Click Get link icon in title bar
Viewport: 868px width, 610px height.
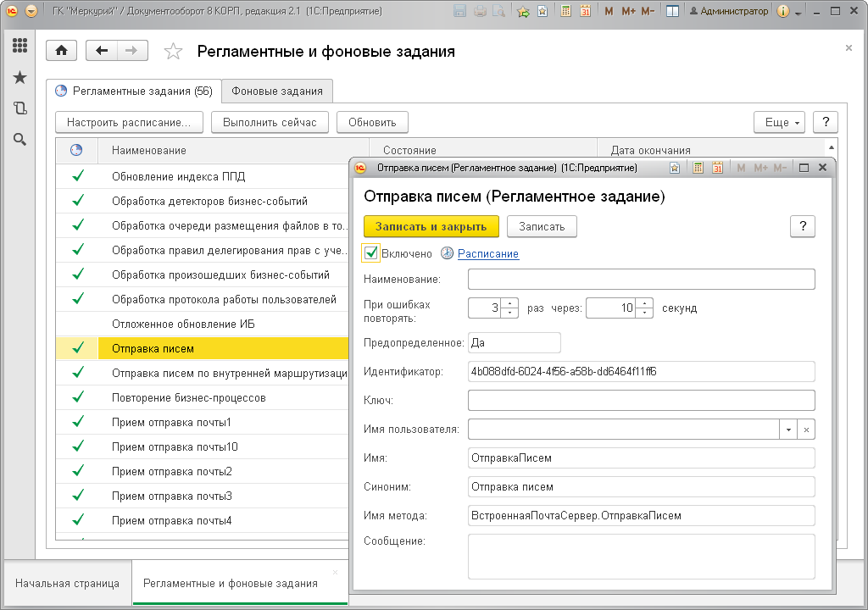tap(523, 11)
